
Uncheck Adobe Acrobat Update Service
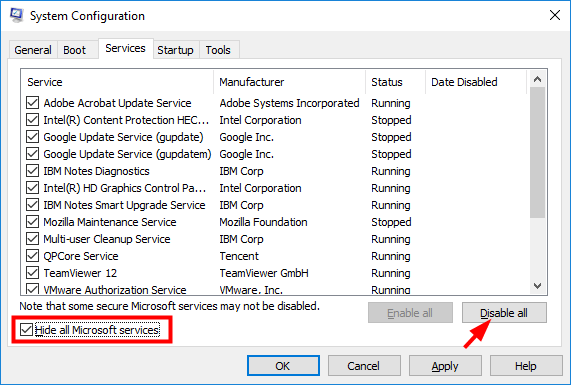[32, 103]
